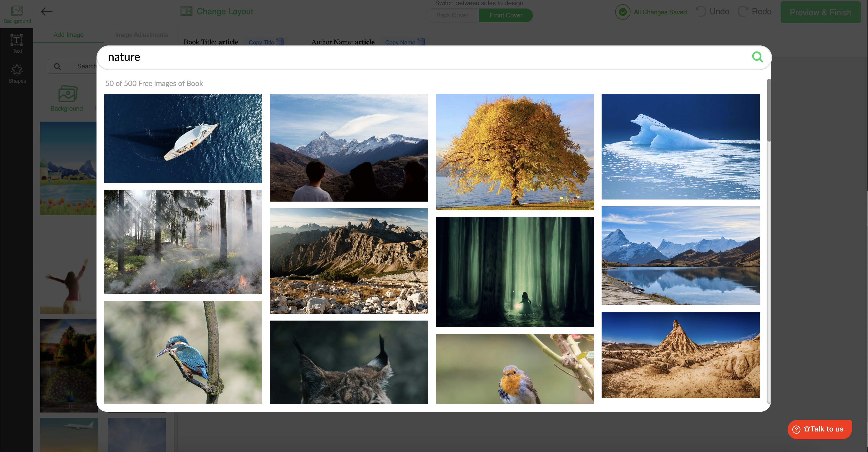868x452 pixels.
Task: Click the Copy Title clipboard icon
Action: pos(279,42)
